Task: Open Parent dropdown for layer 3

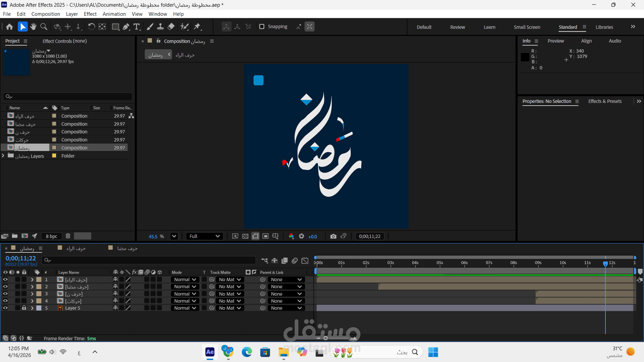Action: pos(286,294)
